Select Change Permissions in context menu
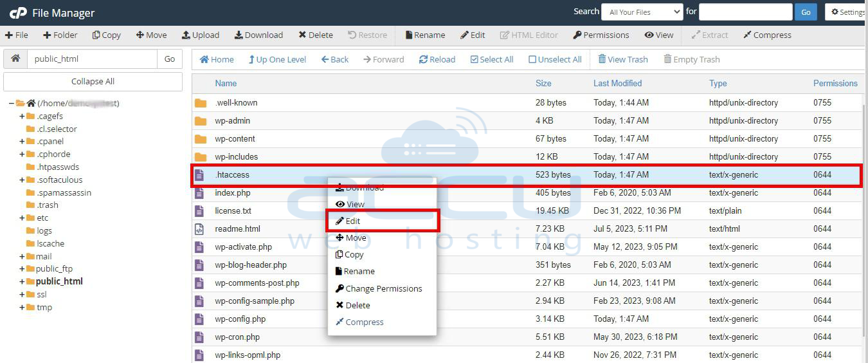 tap(383, 288)
